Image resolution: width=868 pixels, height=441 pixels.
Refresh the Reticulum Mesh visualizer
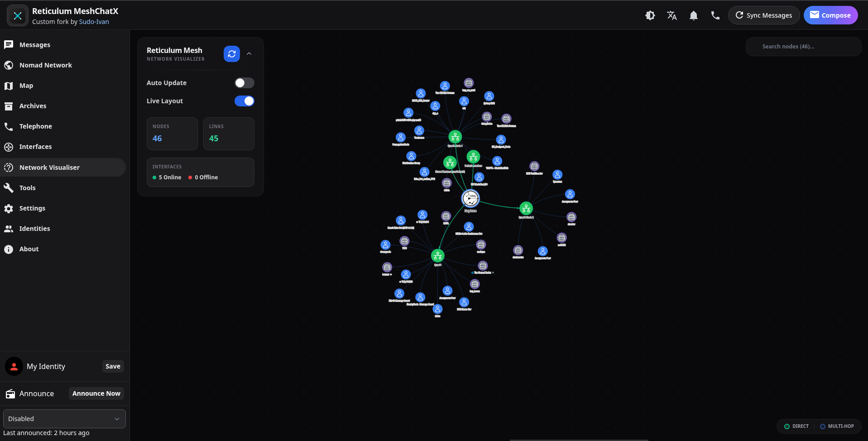231,54
